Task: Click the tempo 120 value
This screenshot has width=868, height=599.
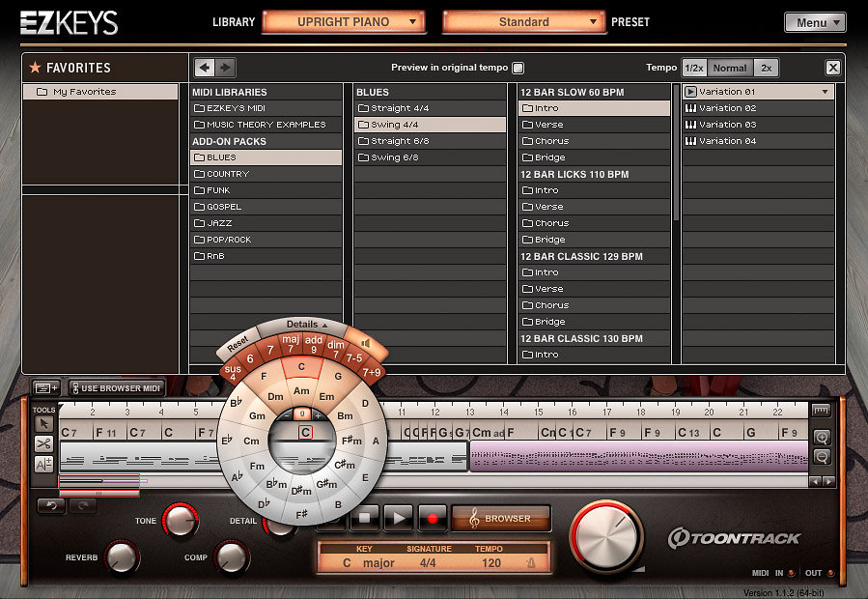Action: [491, 563]
